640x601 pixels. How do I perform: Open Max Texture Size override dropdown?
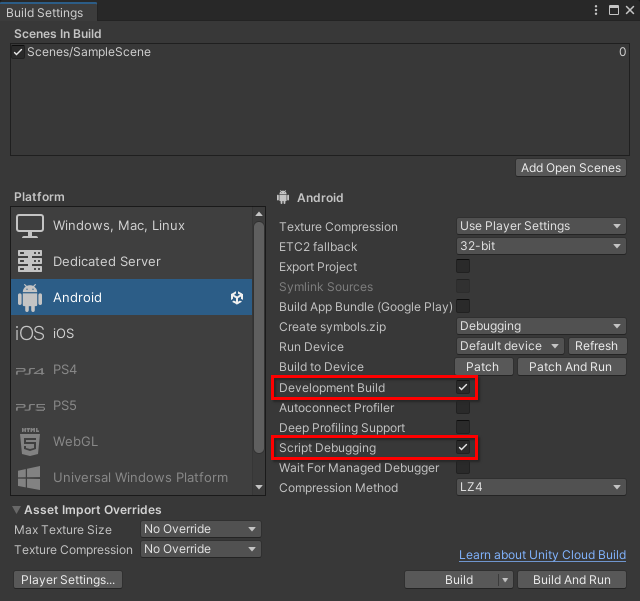[200, 529]
